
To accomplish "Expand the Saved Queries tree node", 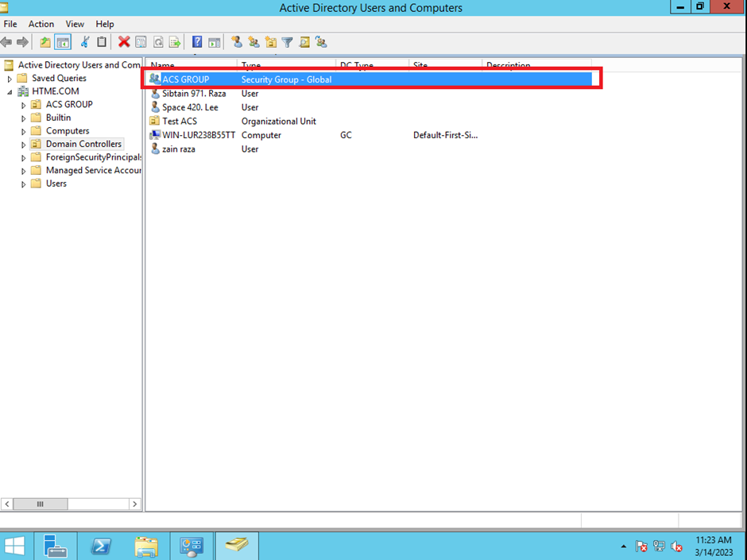I will pyautogui.click(x=10, y=79).
